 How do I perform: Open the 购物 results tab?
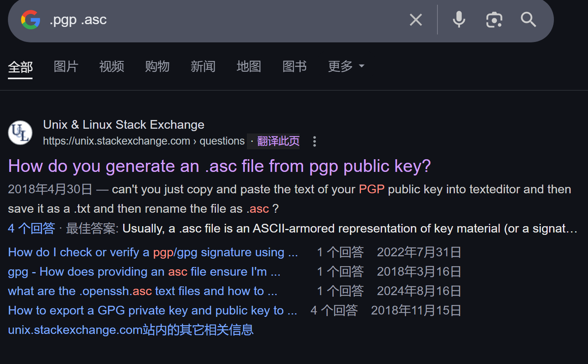[157, 66]
